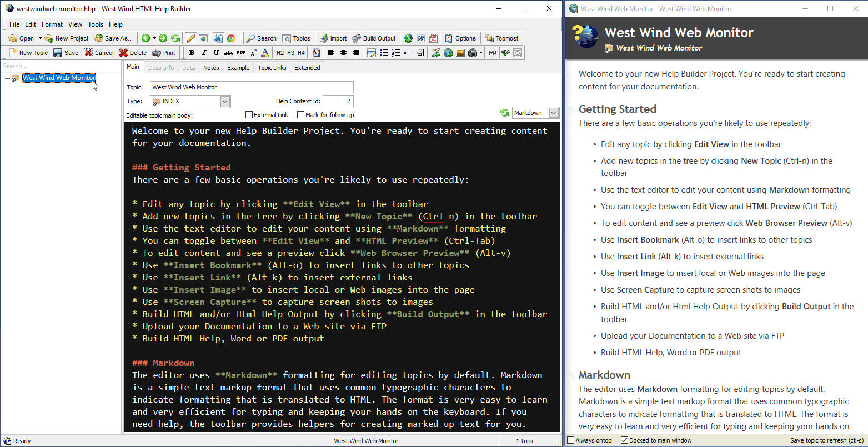Viewport: 868px width, 447px height.
Task: Enable Always ontop checkbox in preview
Action: (570, 440)
